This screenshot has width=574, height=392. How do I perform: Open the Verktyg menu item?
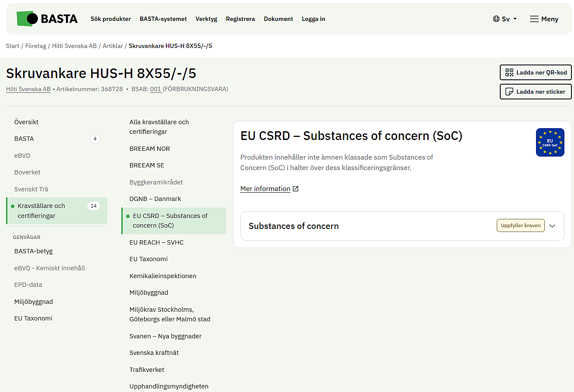tap(206, 19)
